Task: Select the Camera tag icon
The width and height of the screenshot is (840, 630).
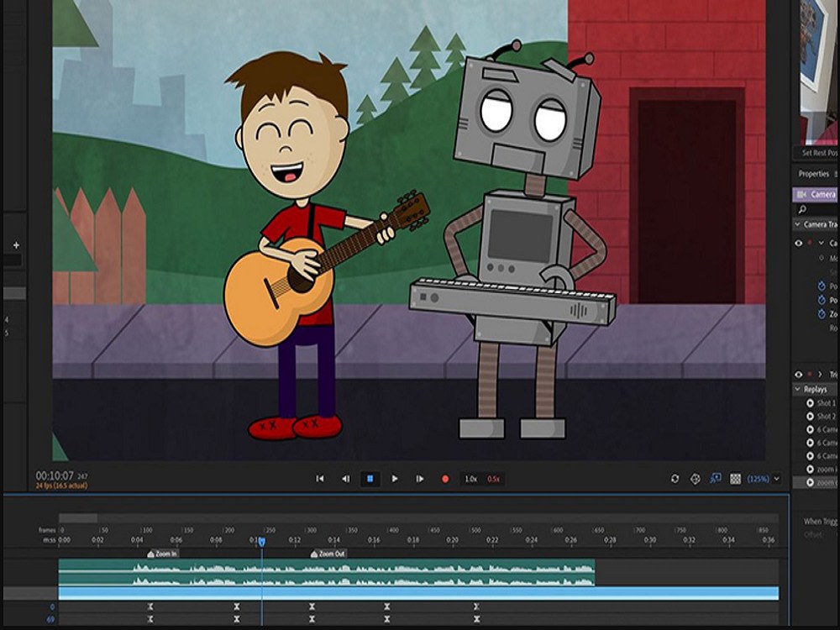Action: [x=803, y=193]
